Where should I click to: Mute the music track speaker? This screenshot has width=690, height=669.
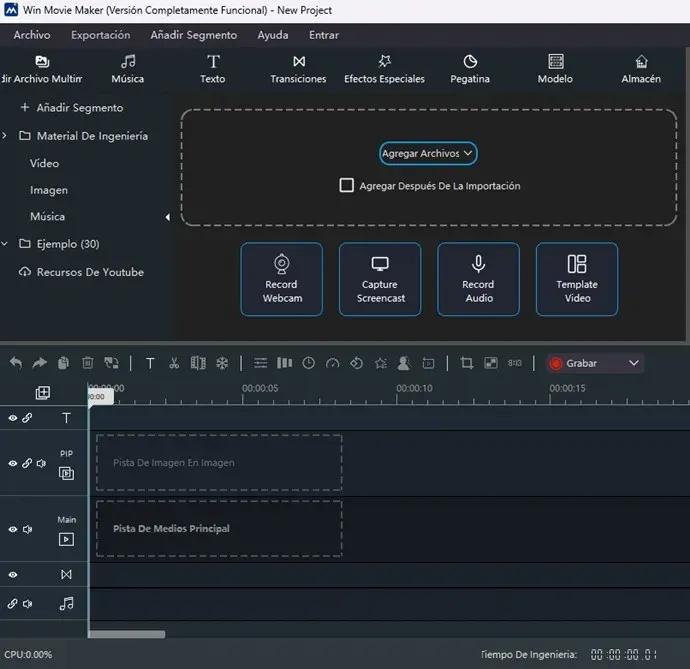tap(27, 603)
